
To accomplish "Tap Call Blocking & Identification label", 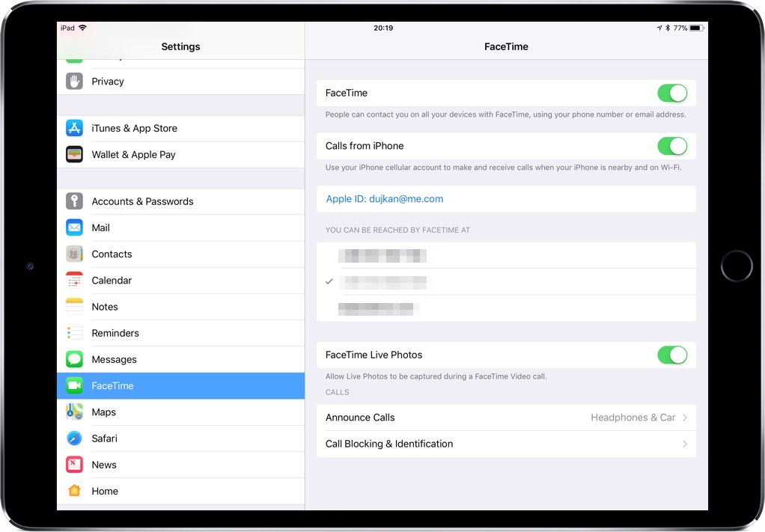I will point(389,444).
